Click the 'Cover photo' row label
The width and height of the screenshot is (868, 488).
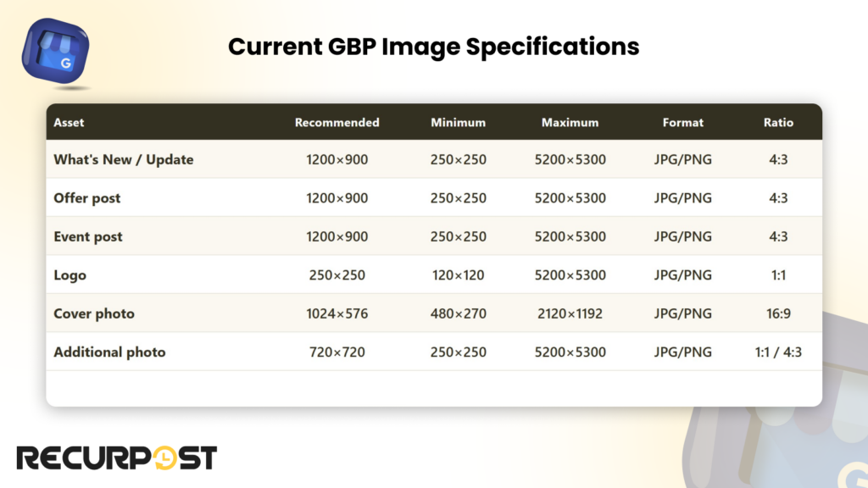coord(94,313)
